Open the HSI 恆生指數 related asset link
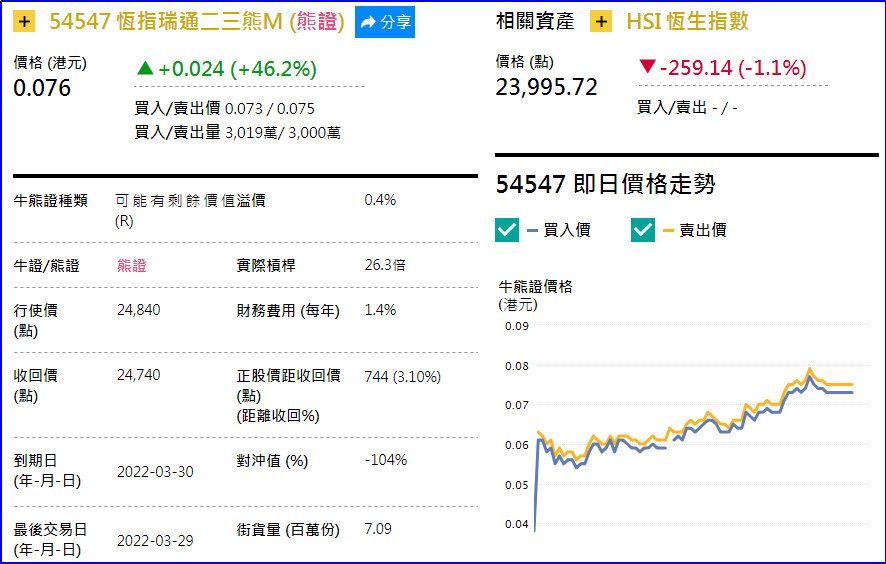Viewport: 886px width, 564px height. pyautogui.click(x=687, y=22)
